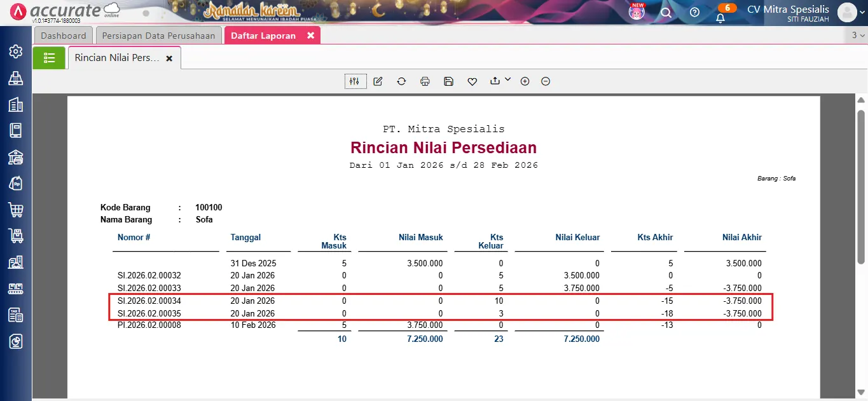Zoom out of the report view

pyautogui.click(x=545, y=81)
